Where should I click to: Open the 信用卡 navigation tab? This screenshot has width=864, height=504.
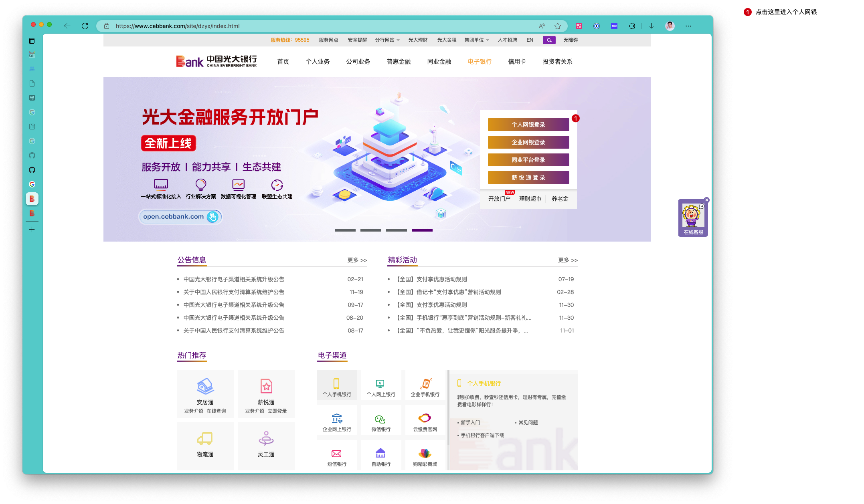click(517, 62)
